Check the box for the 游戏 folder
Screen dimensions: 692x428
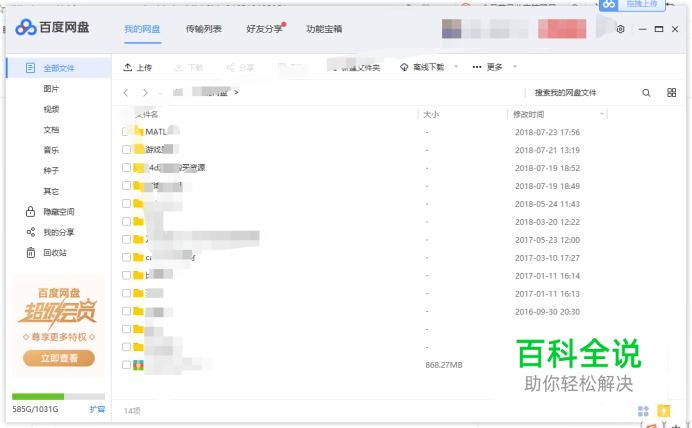pos(126,150)
